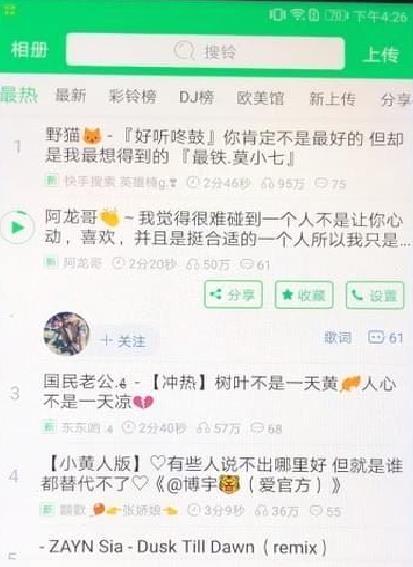Screen dimensions: 413x567
Task: Tap the search magnifier icon
Action: (184, 51)
